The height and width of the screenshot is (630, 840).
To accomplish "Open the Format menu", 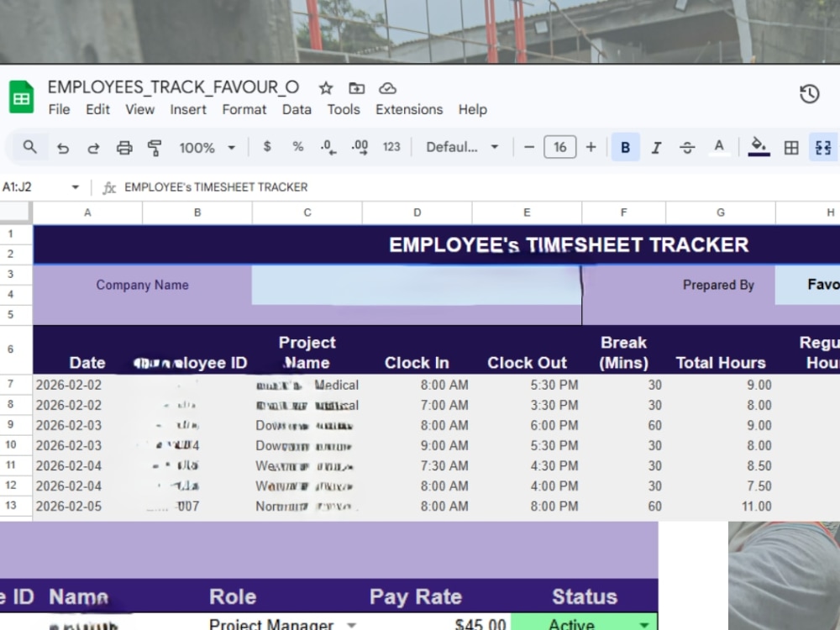I will point(244,109).
